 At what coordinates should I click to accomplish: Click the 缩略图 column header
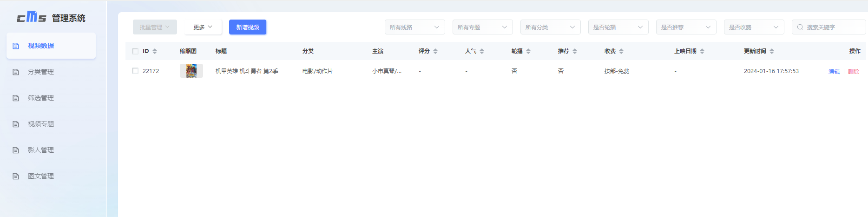[x=188, y=51]
